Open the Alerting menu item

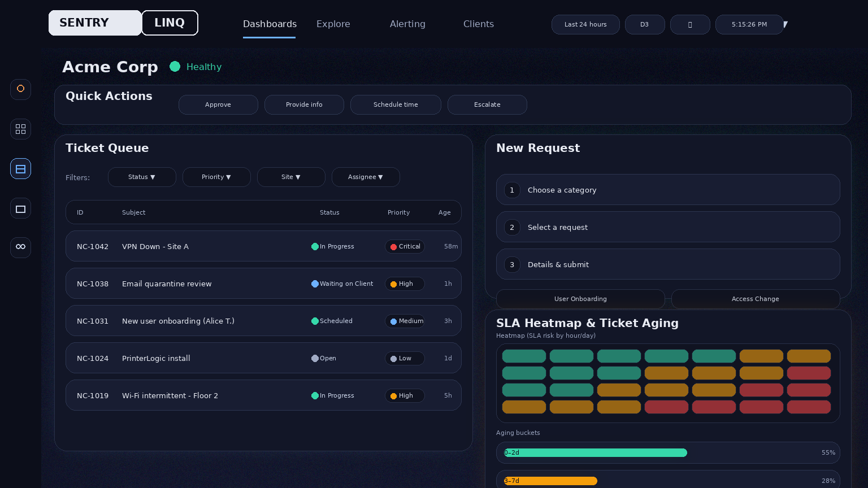[407, 24]
